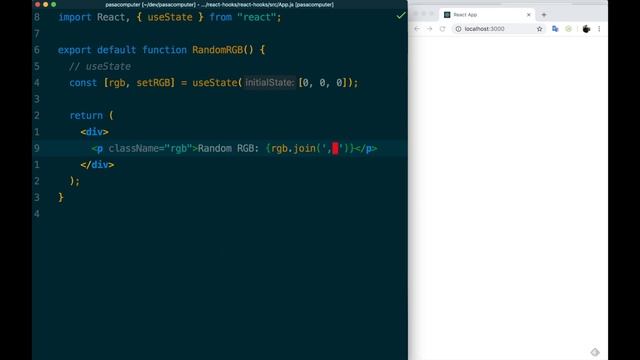Click the localhost:3000 address bar

point(498,29)
